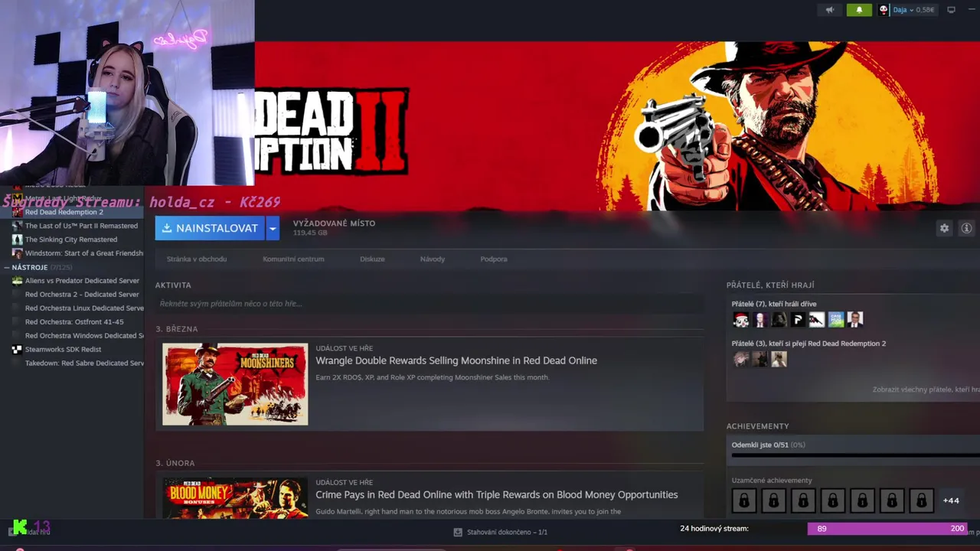
Task: Open the green case logo friend avatar
Action: pos(836,320)
